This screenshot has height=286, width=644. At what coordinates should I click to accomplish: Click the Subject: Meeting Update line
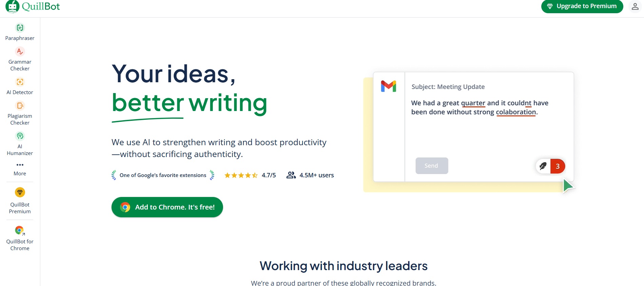click(448, 87)
